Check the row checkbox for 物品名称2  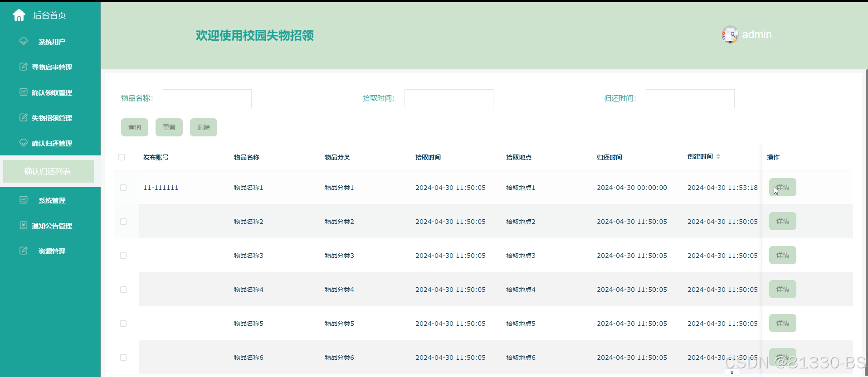(x=123, y=222)
